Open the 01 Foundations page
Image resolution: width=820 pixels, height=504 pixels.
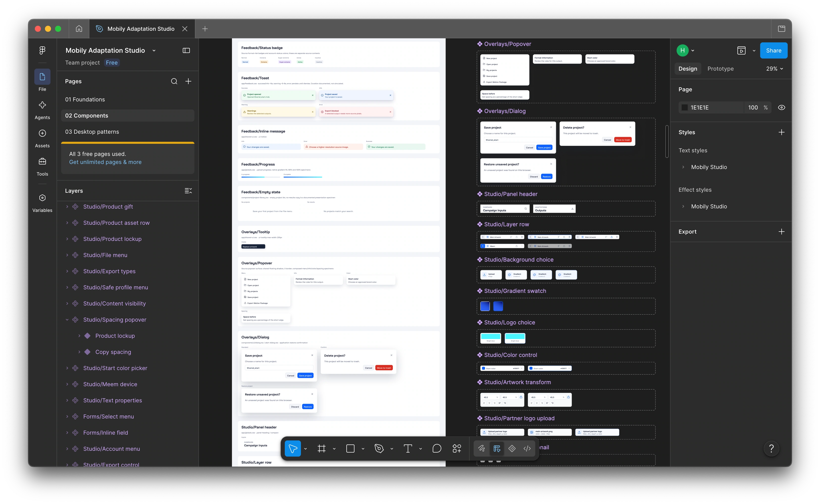(127, 99)
